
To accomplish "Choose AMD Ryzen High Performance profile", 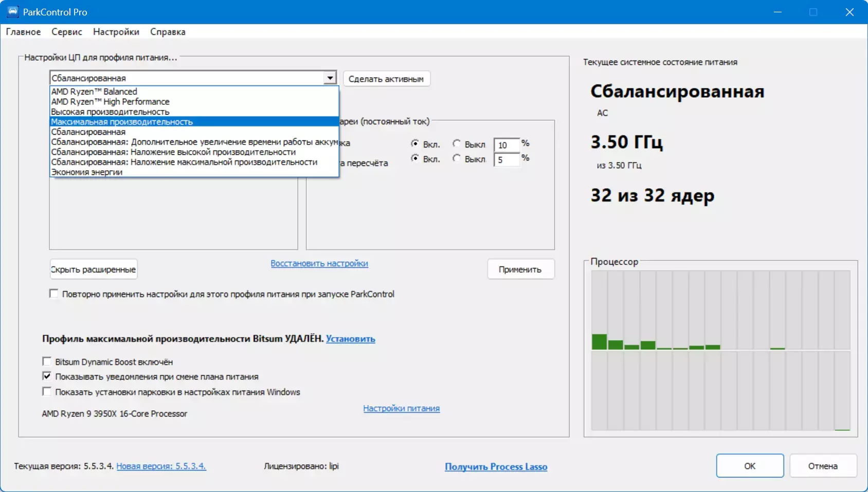I will point(110,102).
